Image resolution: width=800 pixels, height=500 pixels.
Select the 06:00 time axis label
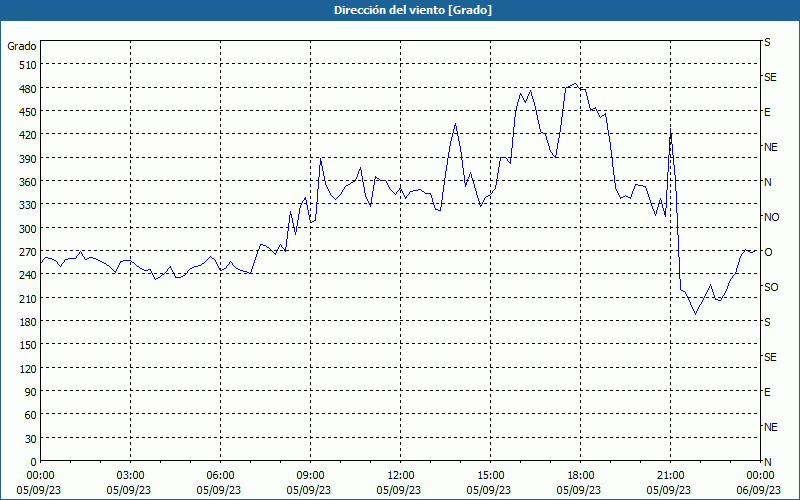click(220, 476)
